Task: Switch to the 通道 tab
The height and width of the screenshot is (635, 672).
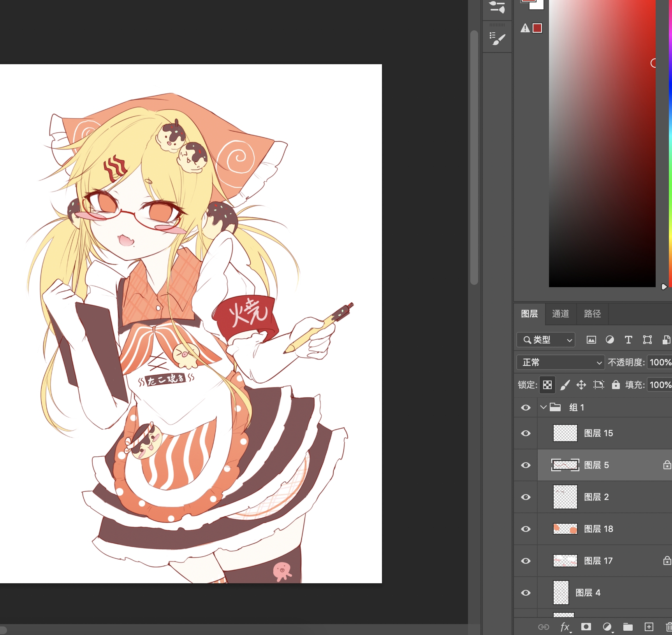Action: [x=560, y=314]
